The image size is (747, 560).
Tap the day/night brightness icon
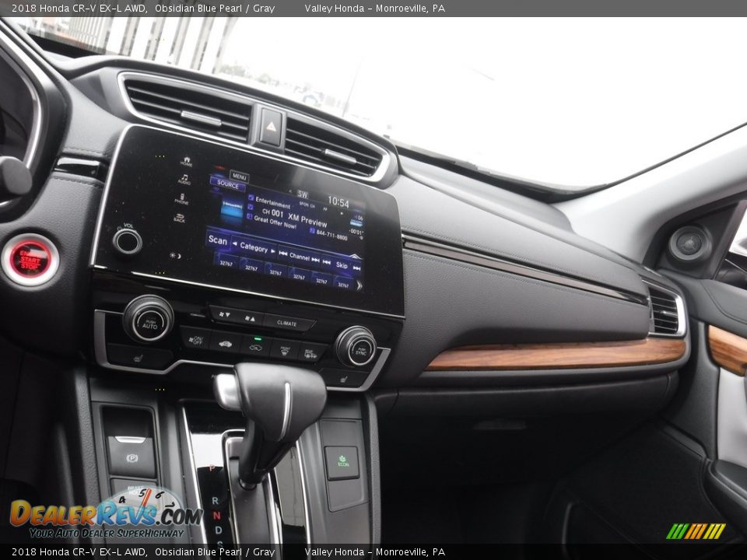tap(175, 255)
